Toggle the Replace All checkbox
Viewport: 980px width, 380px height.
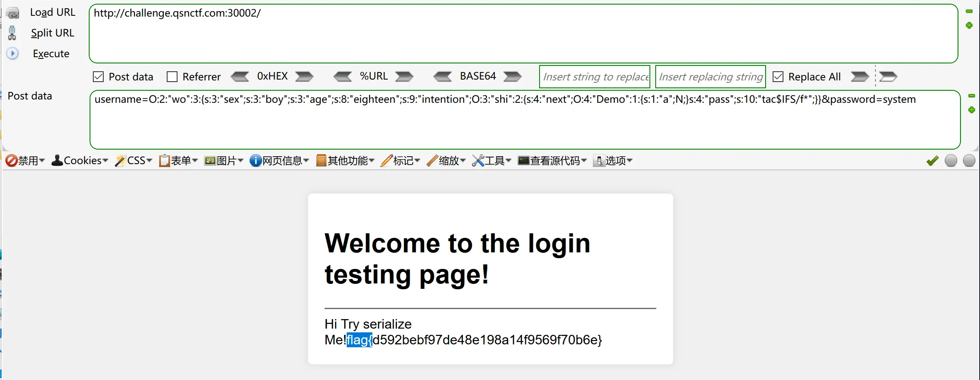[x=778, y=77]
